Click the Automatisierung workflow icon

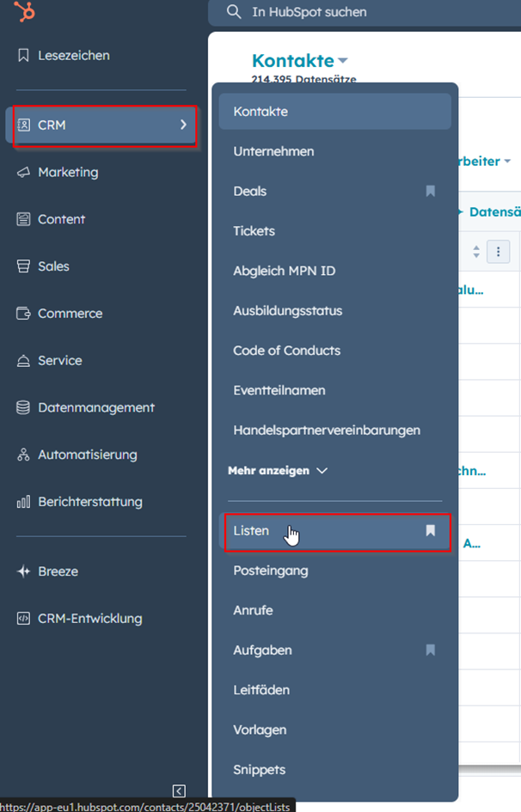click(x=23, y=455)
